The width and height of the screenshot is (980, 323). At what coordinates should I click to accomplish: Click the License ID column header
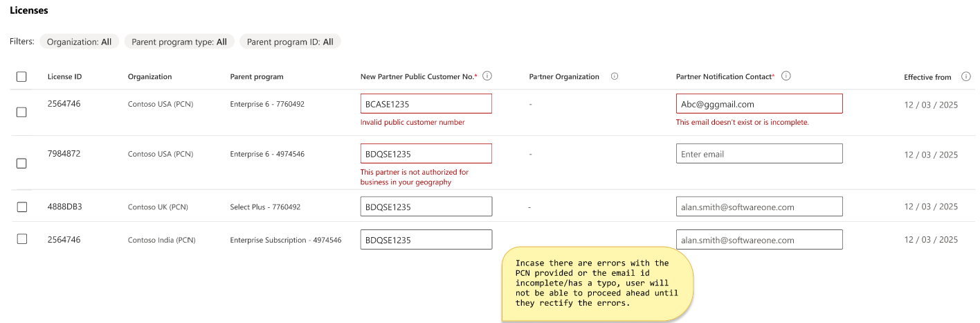[x=64, y=77]
